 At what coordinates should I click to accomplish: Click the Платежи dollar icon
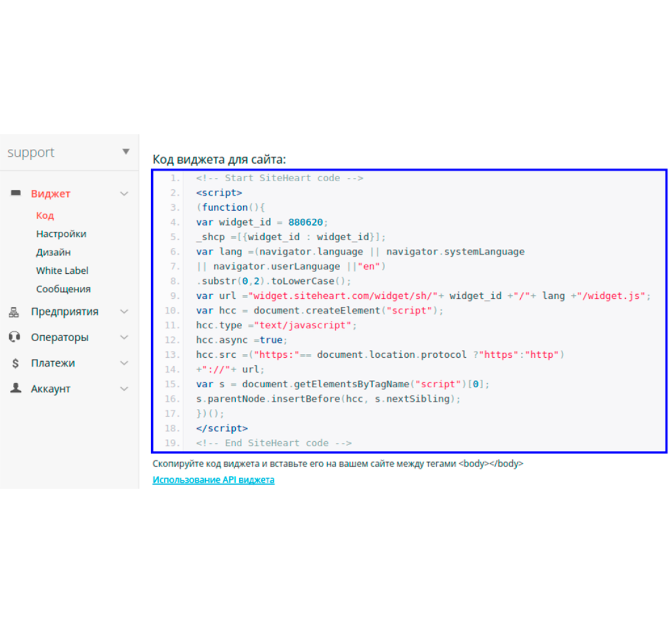[16, 364]
